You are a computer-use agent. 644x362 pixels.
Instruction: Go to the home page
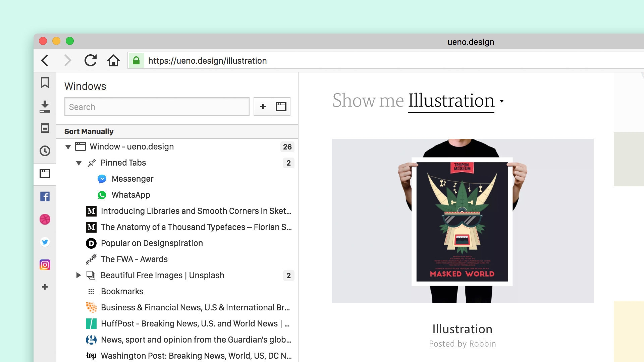coord(113,61)
